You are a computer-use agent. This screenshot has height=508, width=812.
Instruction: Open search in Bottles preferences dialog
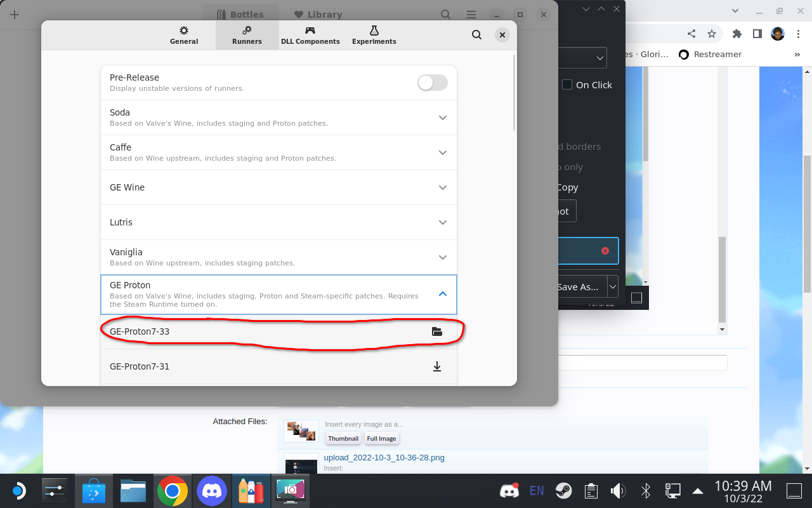point(476,35)
